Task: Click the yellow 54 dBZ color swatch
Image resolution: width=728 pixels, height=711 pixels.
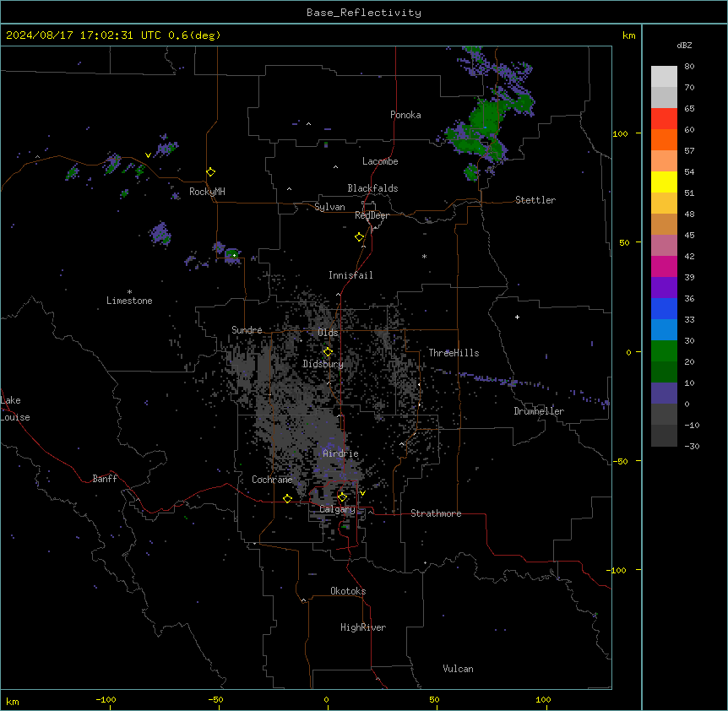Action: pyautogui.click(x=664, y=182)
